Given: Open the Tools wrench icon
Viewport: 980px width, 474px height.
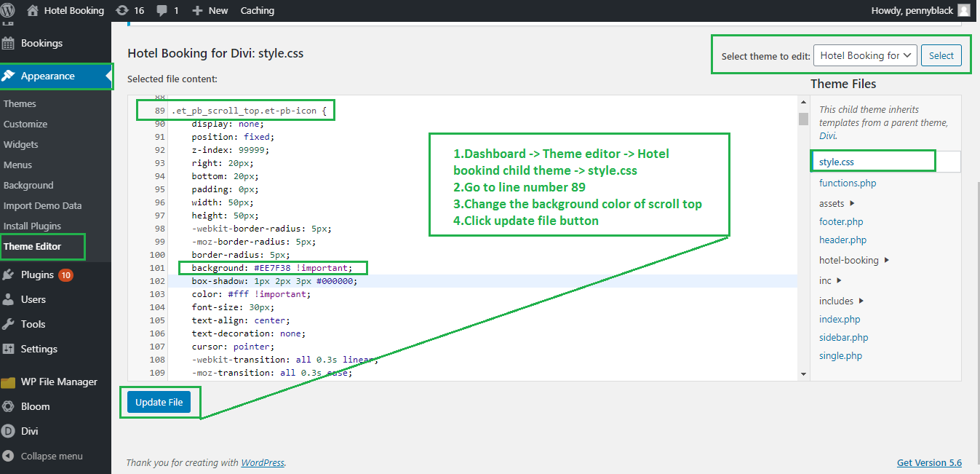Looking at the screenshot, I should point(9,324).
